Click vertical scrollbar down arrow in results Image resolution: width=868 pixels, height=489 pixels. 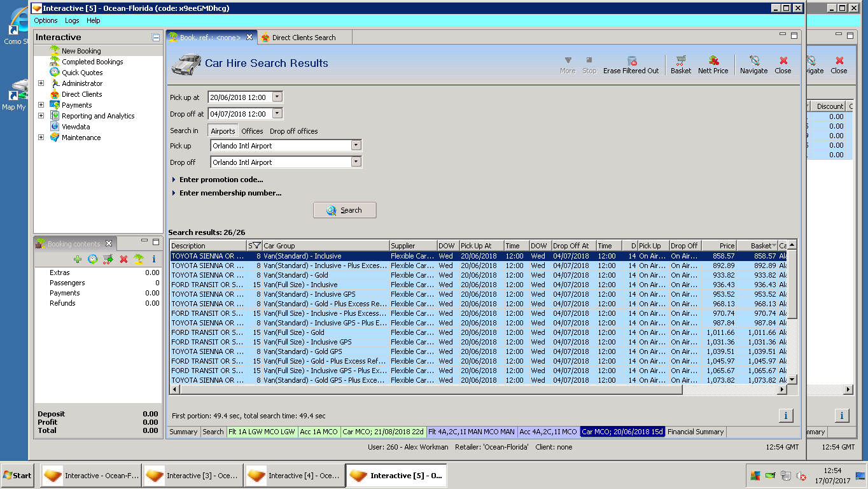tap(792, 379)
